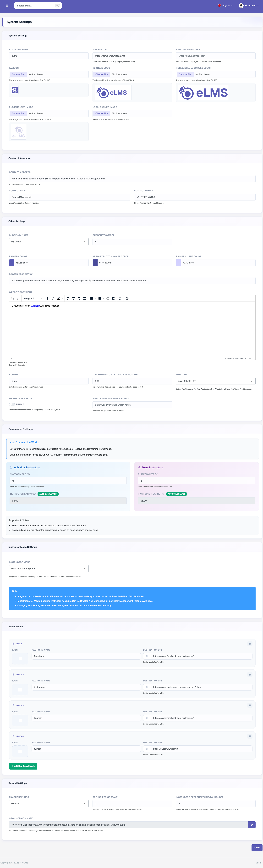Increase indent in copyright editor
This screenshot has height=868, width=263.
coord(113,299)
